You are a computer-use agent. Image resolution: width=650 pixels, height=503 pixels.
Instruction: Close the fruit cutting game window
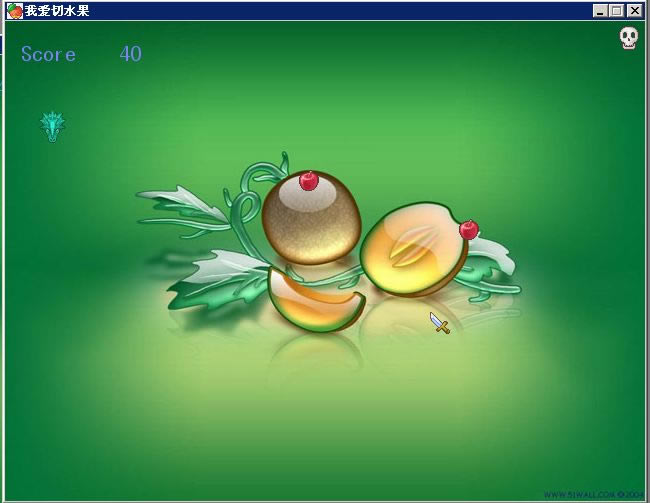[634, 10]
